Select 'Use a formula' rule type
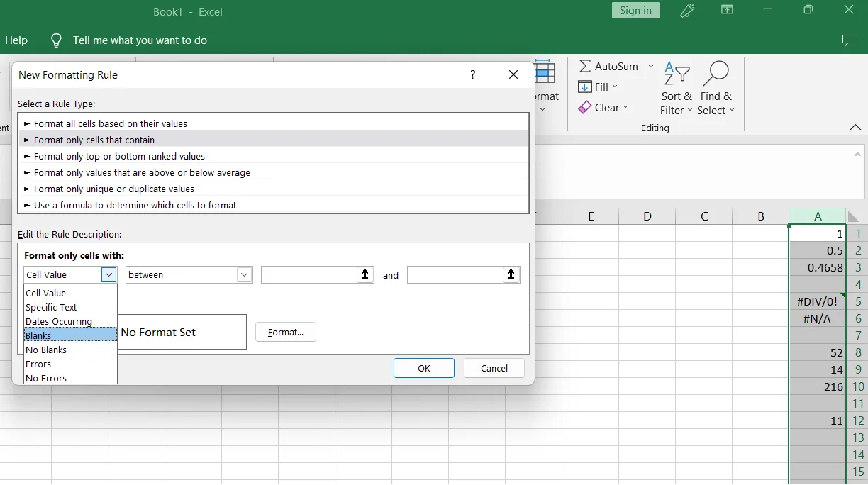This screenshot has height=485, width=868. pos(274,205)
